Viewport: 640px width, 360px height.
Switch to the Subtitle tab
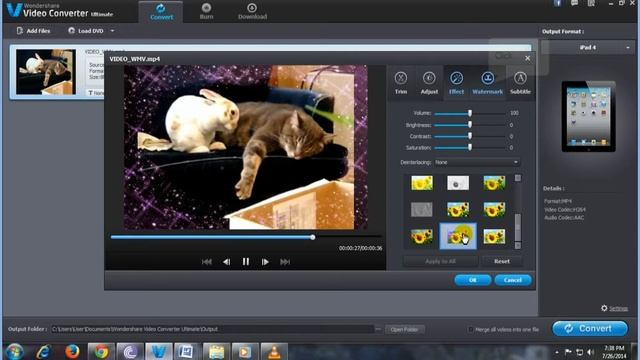520,83
